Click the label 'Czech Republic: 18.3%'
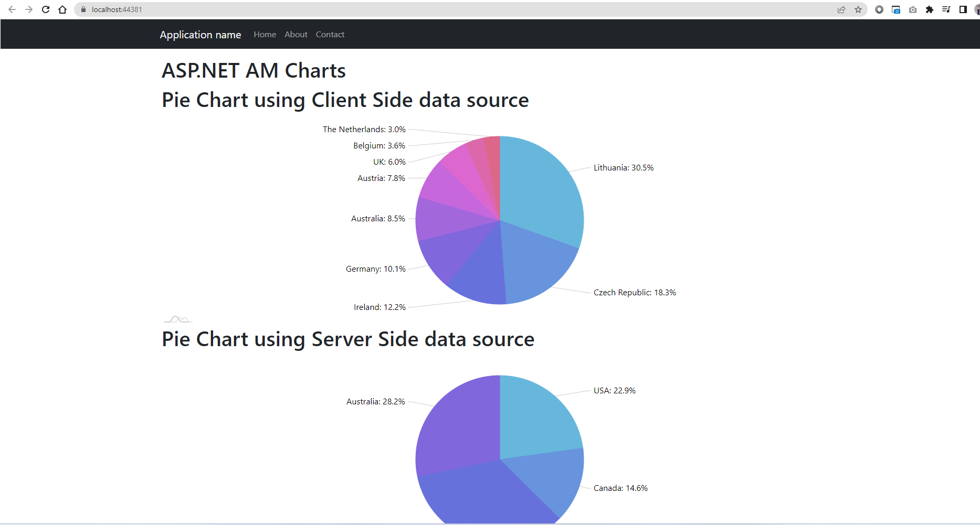The height and width of the screenshot is (525, 980). coord(635,293)
